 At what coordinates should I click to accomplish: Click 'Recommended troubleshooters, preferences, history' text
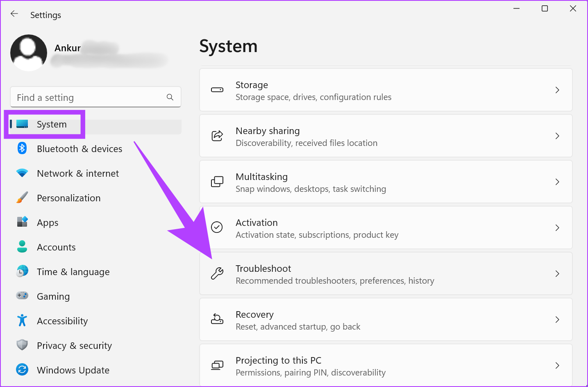[x=335, y=281]
